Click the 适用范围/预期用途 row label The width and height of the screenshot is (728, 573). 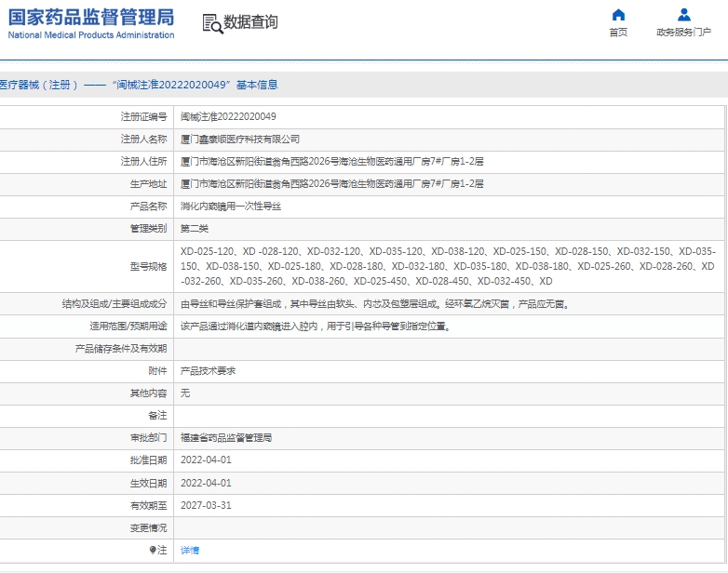point(128,326)
